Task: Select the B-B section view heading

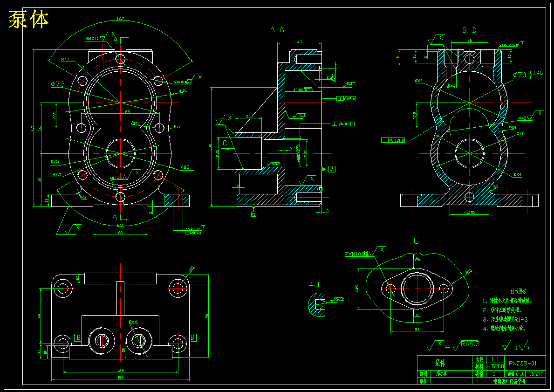Action: (x=469, y=30)
